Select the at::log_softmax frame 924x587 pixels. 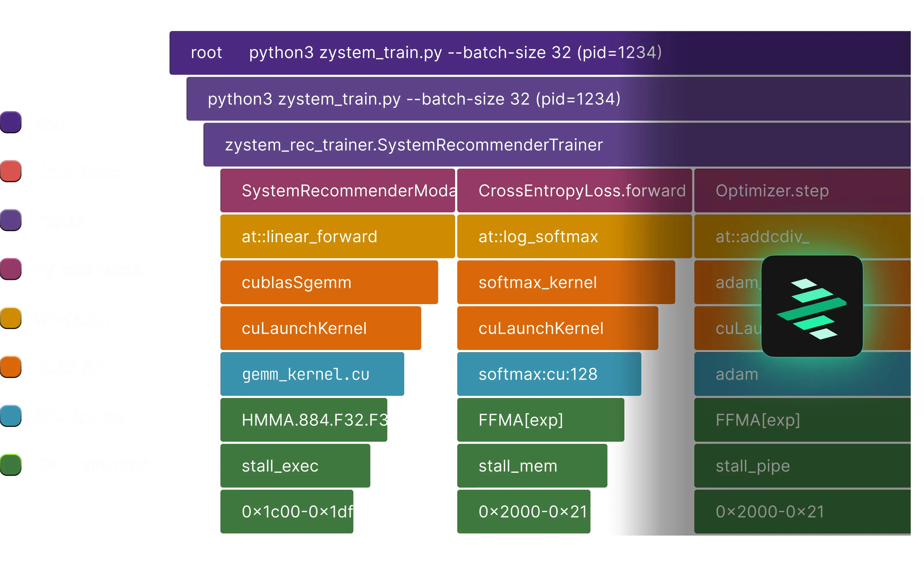coord(574,236)
